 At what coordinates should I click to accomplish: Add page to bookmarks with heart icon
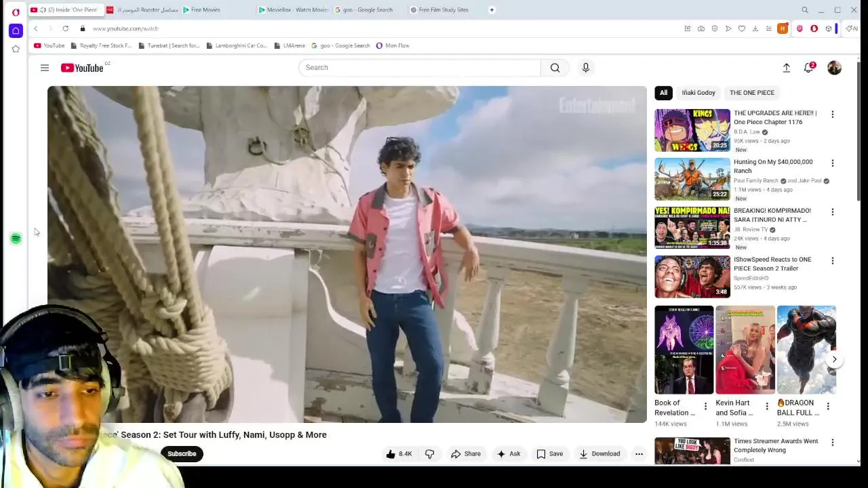[x=742, y=28]
